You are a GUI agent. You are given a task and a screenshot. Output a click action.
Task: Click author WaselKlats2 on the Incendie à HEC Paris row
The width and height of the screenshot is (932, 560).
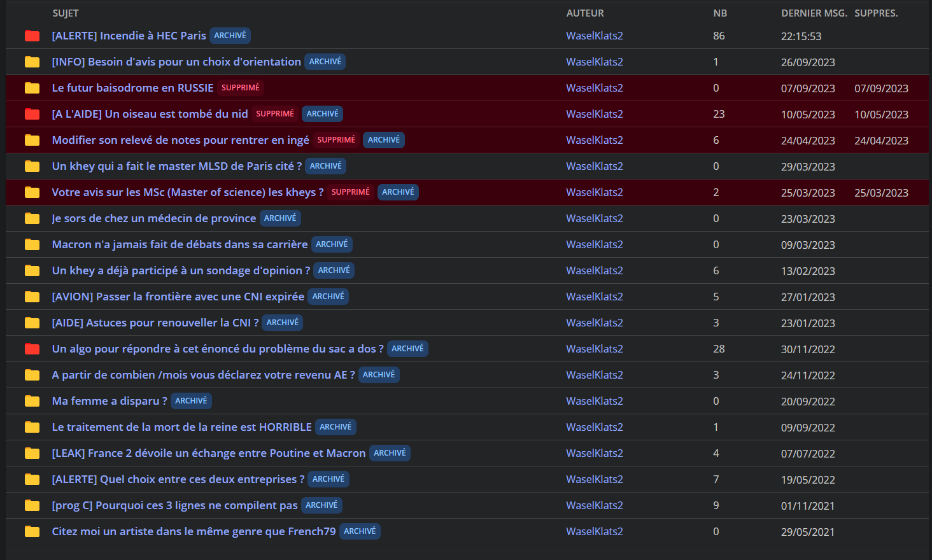(x=595, y=36)
